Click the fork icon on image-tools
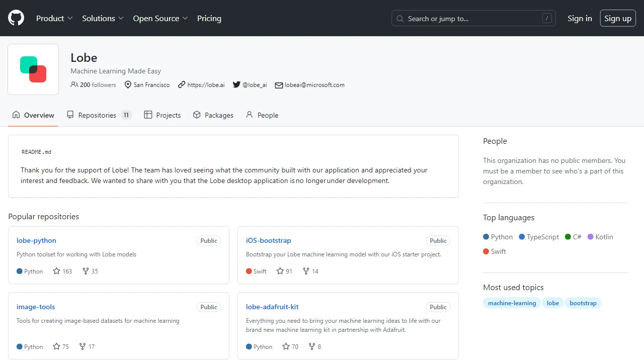The height and width of the screenshot is (362, 644). click(x=83, y=346)
